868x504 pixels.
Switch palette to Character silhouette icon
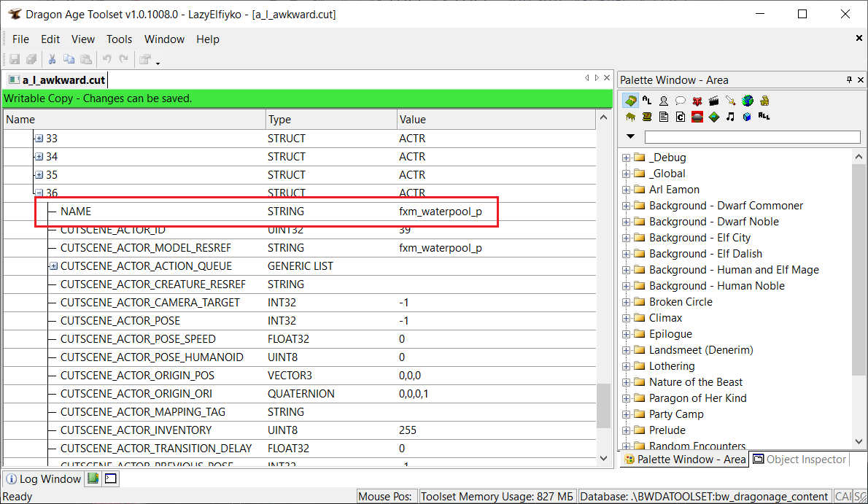pyautogui.click(x=663, y=101)
